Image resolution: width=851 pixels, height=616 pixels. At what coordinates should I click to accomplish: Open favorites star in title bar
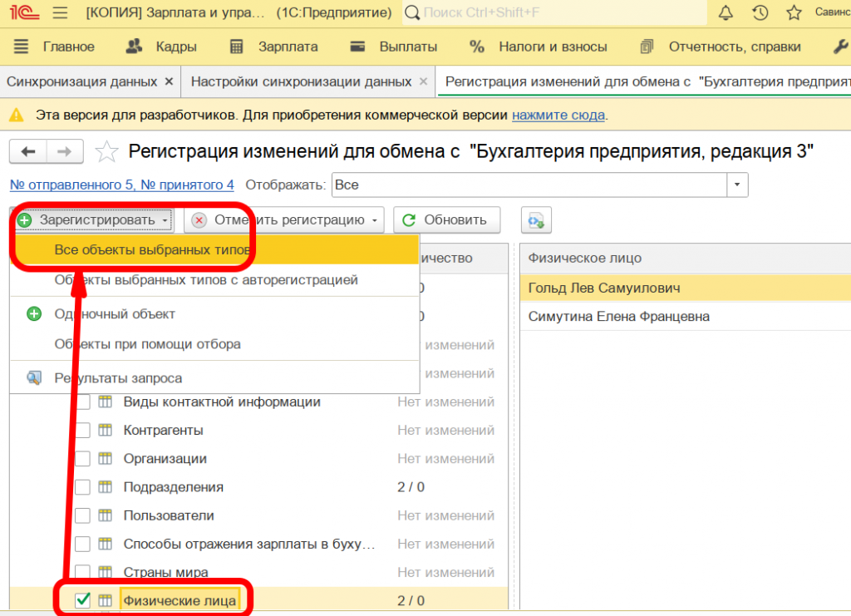(794, 12)
